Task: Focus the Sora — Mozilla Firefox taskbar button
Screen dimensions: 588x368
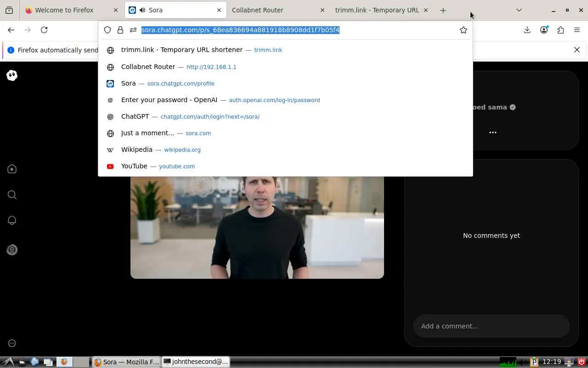Action: click(127, 362)
